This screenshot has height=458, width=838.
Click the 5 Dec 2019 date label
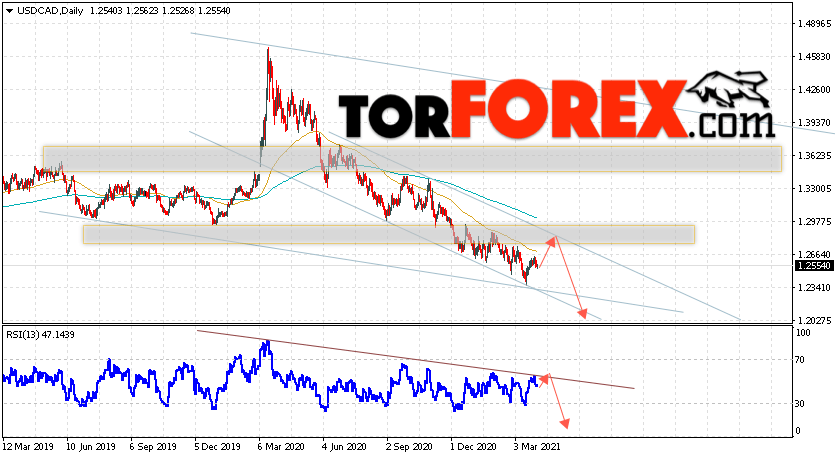(x=217, y=447)
